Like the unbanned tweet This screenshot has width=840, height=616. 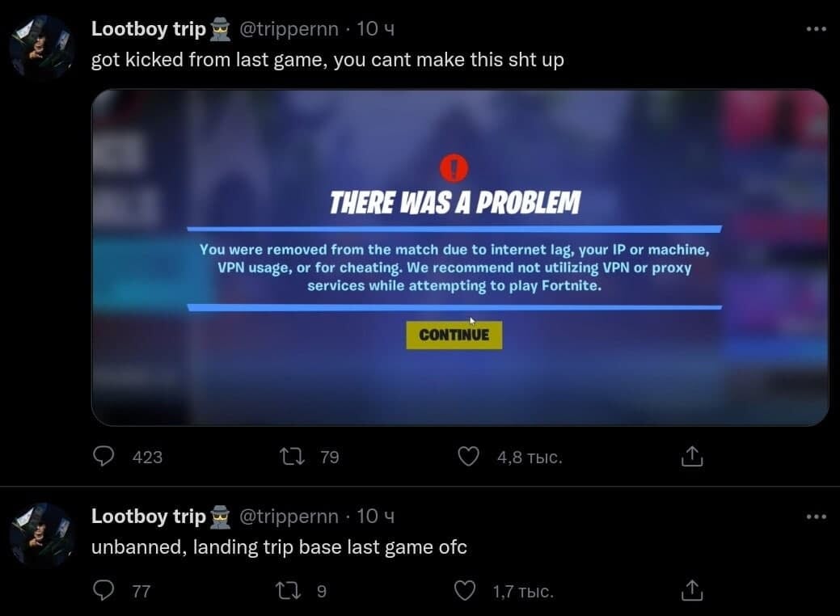tap(464, 591)
